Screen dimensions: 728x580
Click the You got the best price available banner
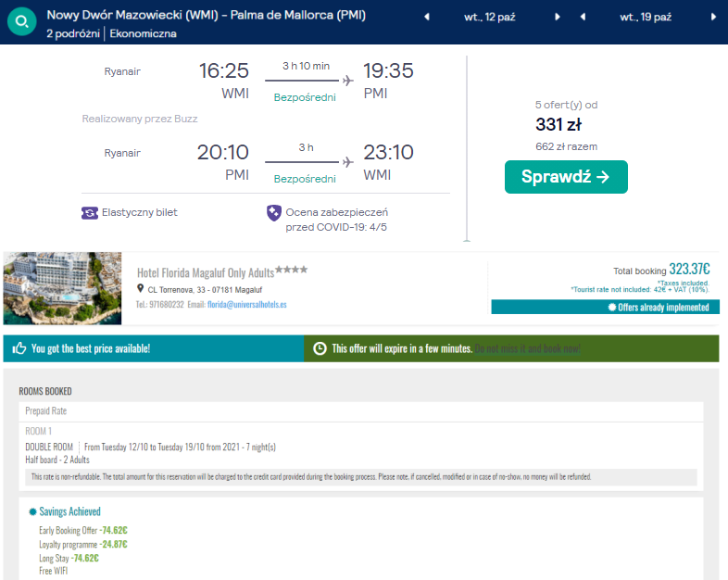point(154,348)
